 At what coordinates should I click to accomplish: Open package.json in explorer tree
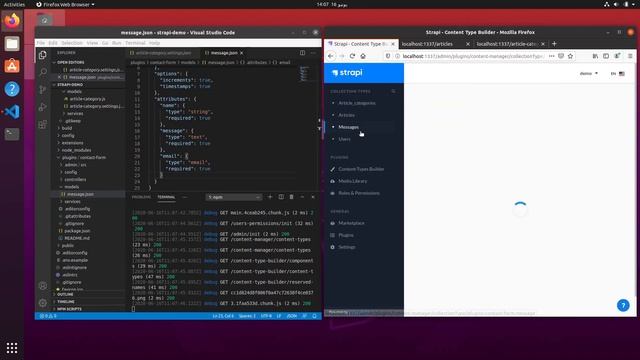coord(77,231)
